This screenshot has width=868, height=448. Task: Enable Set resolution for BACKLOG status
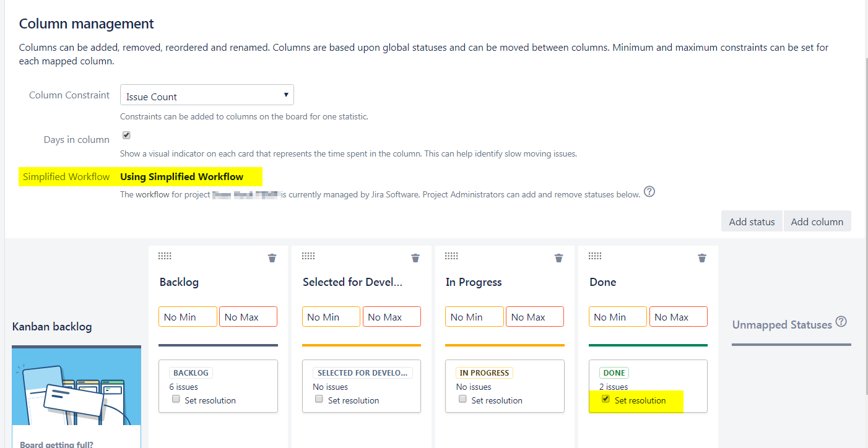tap(176, 399)
